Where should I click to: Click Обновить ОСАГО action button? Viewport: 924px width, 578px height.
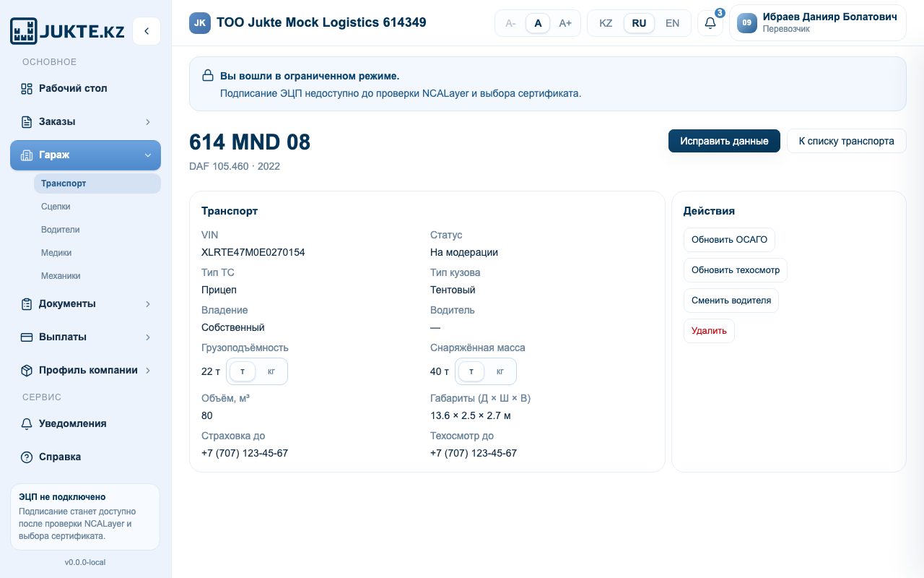point(729,240)
